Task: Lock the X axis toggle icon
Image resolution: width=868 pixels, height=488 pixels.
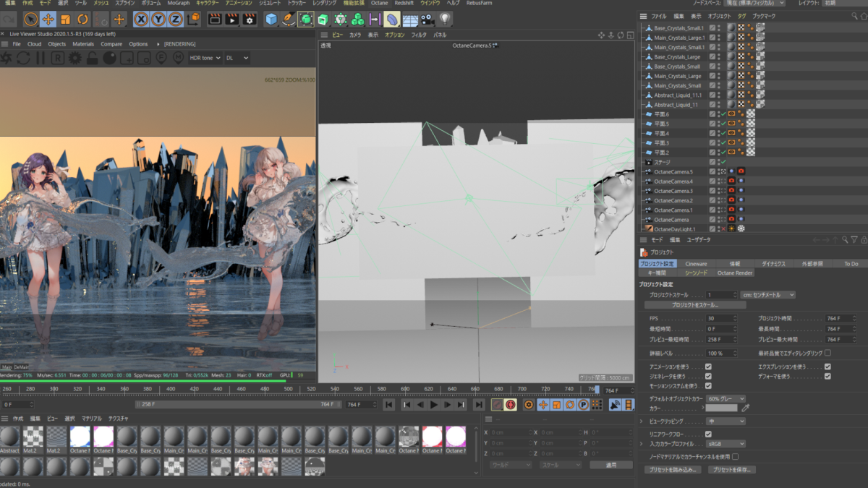Action: (140, 20)
